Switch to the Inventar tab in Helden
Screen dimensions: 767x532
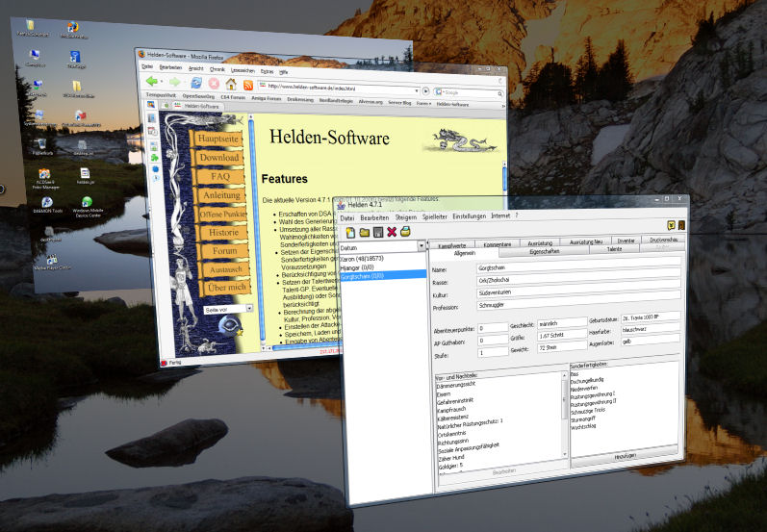[x=626, y=241]
